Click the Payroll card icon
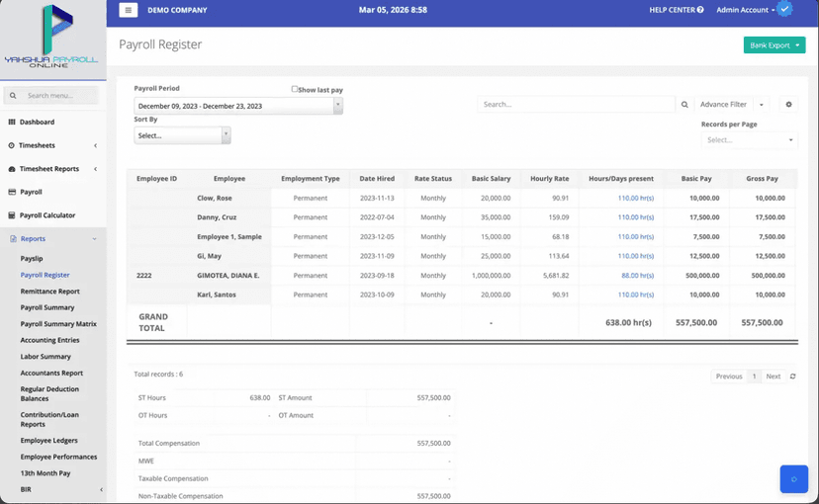Image resolution: width=819 pixels, height=504 pixels. (12, 192)
